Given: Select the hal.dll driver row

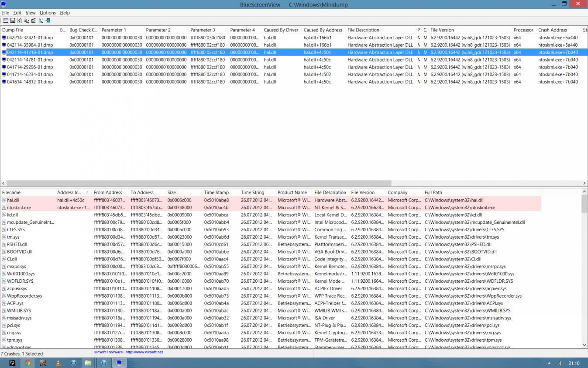Looking at the screenshot, I should click(x=271, y=200).
